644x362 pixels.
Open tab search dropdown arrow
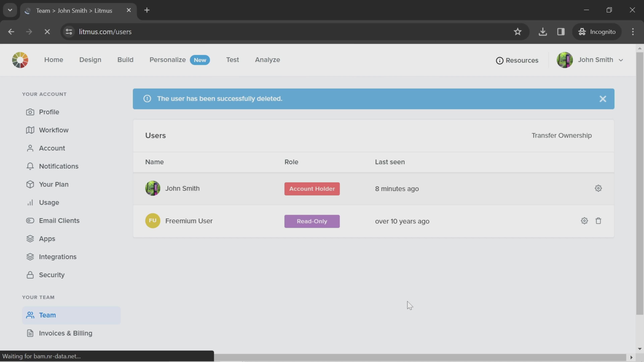click(10, 10)
